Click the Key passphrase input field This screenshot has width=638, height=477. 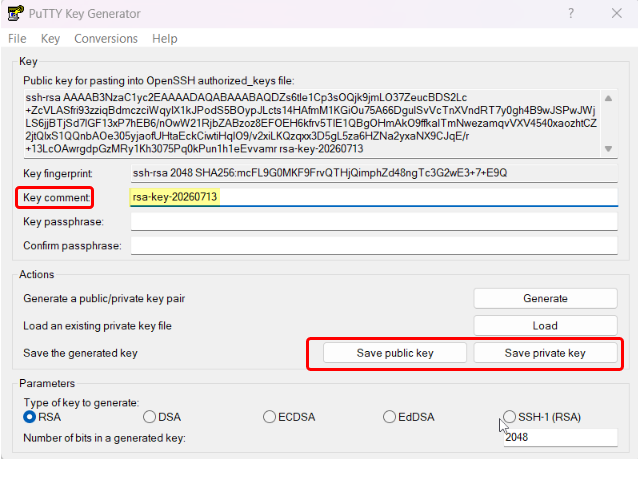374,221
